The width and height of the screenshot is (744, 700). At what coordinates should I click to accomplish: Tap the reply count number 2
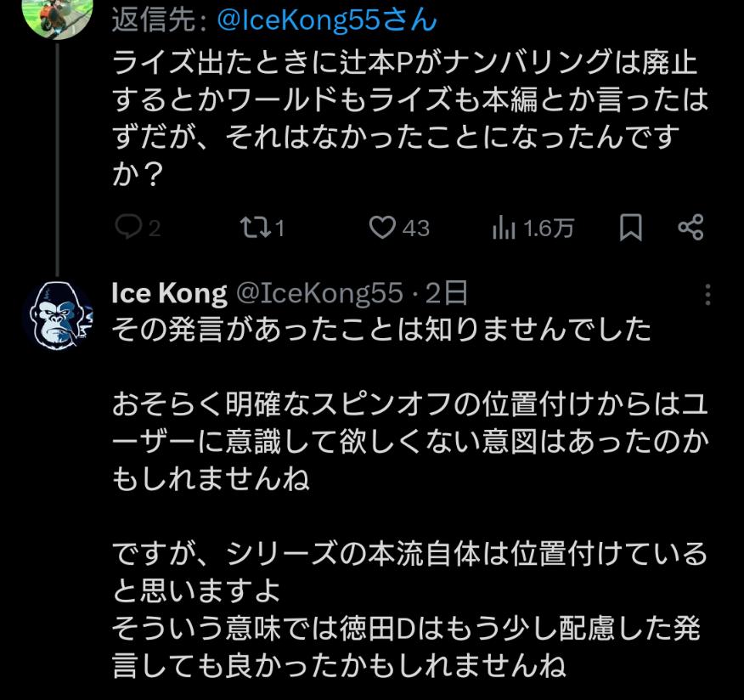tap(155, 229)
